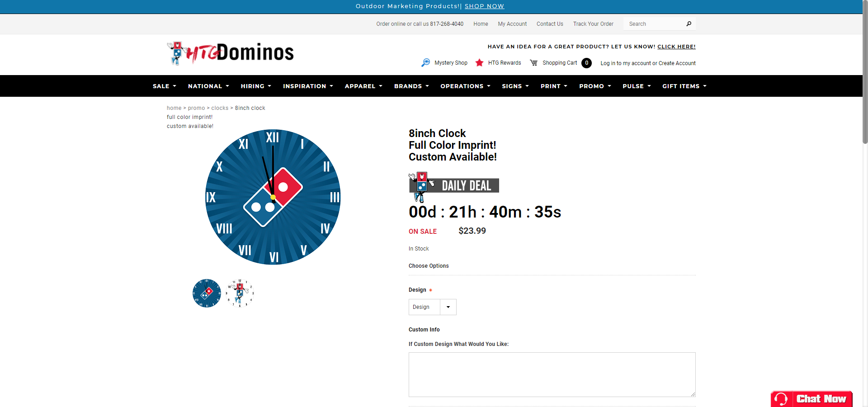
Task: Select the blue clock thumbnail
Action: point(207,293)
